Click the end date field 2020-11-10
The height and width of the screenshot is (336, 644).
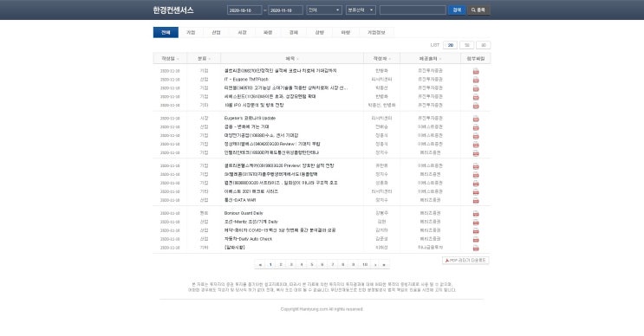point(285,10)
